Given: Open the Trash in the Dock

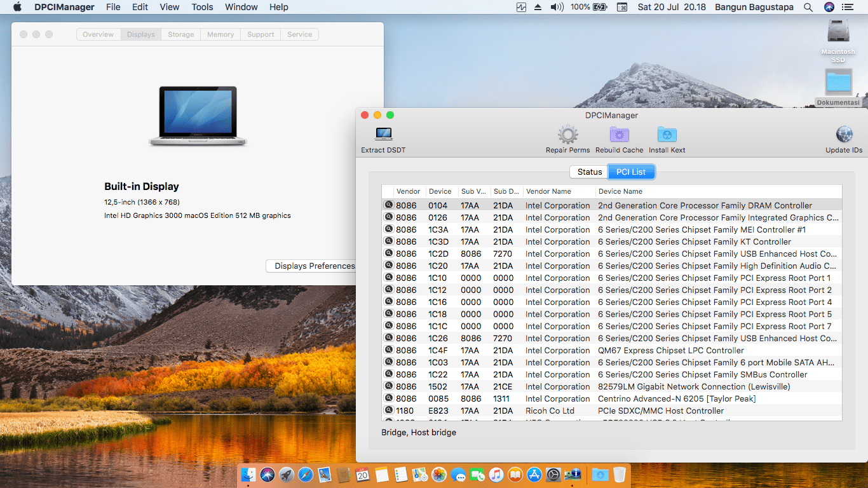Looking at the screenshot, I should pos(620,474).
